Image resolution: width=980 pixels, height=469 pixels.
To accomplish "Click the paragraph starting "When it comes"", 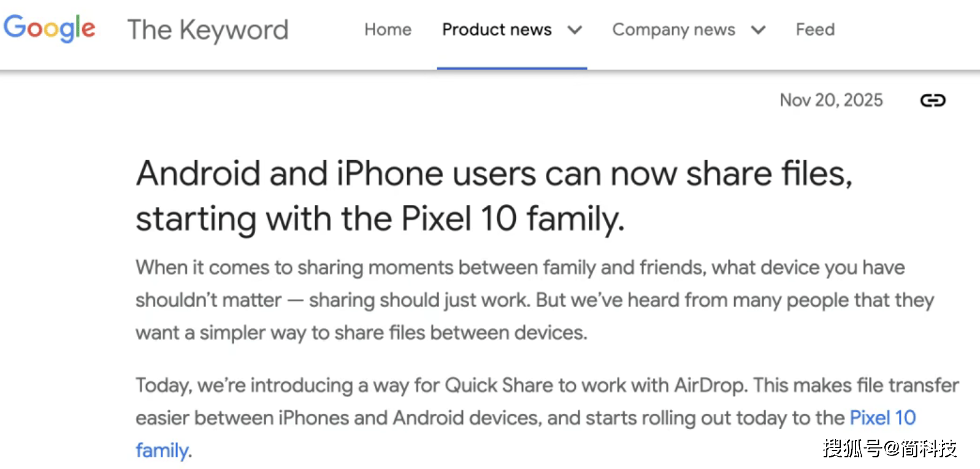I will click(520, 268).
